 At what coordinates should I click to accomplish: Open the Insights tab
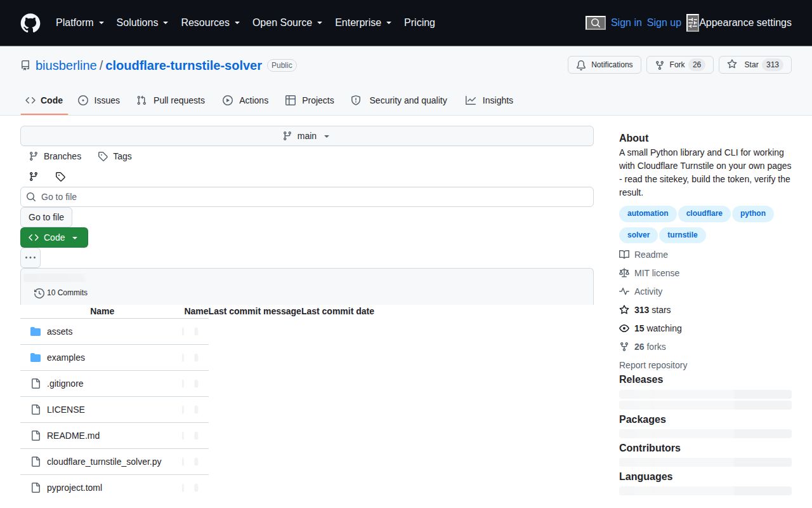pos(489,100)
